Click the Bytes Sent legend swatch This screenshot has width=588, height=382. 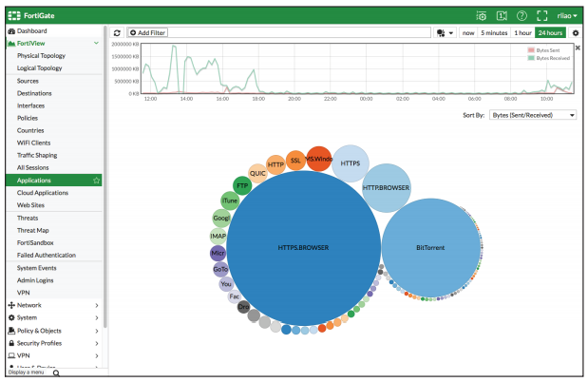(x=531, y=50)
